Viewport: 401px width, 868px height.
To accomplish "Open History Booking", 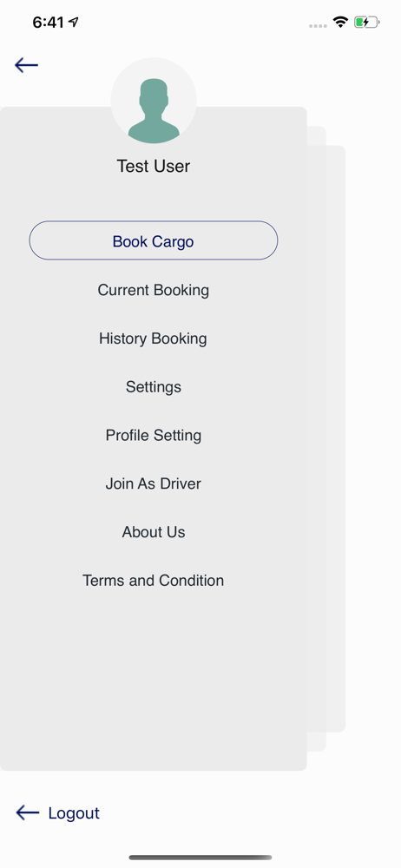I will tap(153, 339).
